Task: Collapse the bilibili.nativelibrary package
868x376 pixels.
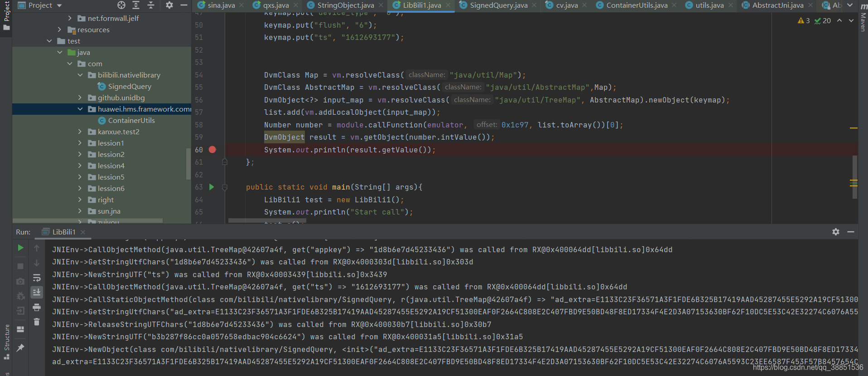Action: click(x=80, y=75)
